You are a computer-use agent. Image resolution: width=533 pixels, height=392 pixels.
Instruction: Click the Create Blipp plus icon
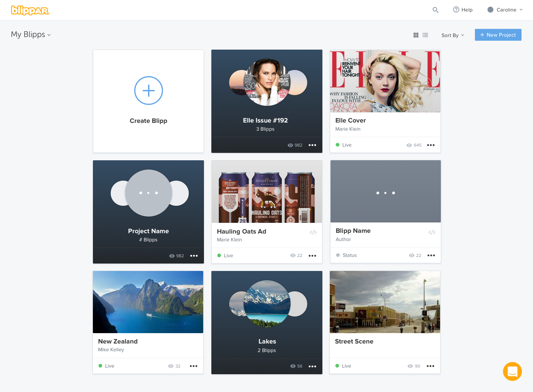[x=148, y=91]
